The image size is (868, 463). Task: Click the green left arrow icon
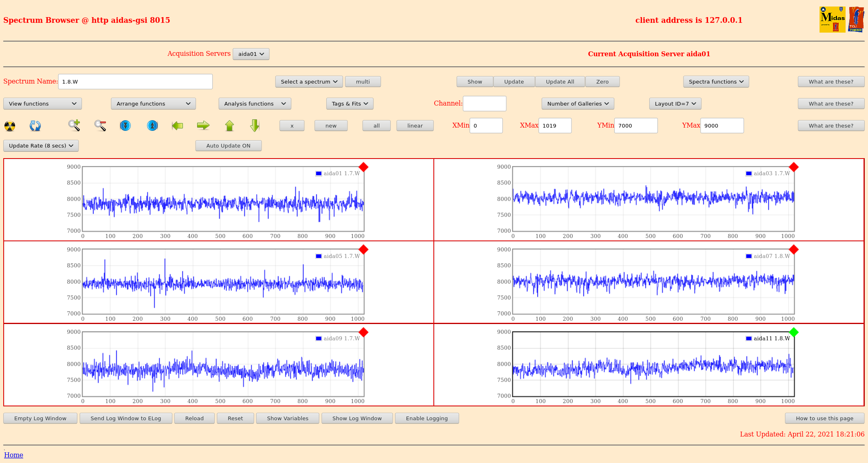point(178,126)
